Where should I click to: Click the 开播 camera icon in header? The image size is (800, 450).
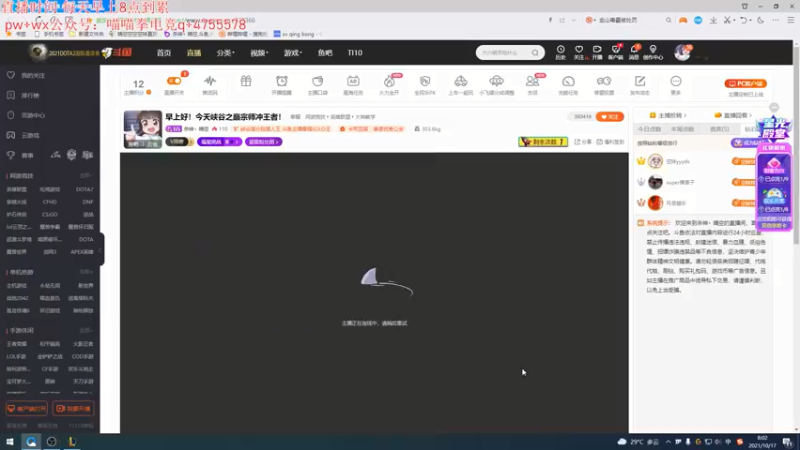[597, 49]
